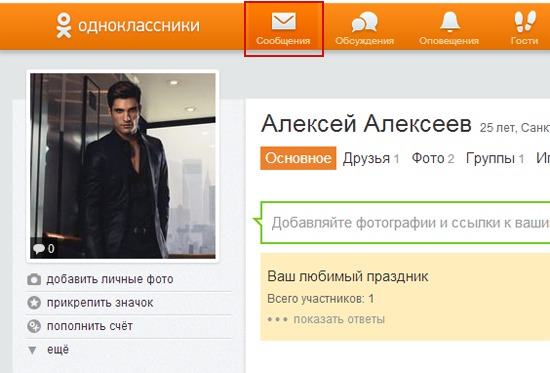
Task: Click the пополнить счёт link
Action: pos(90,326)
